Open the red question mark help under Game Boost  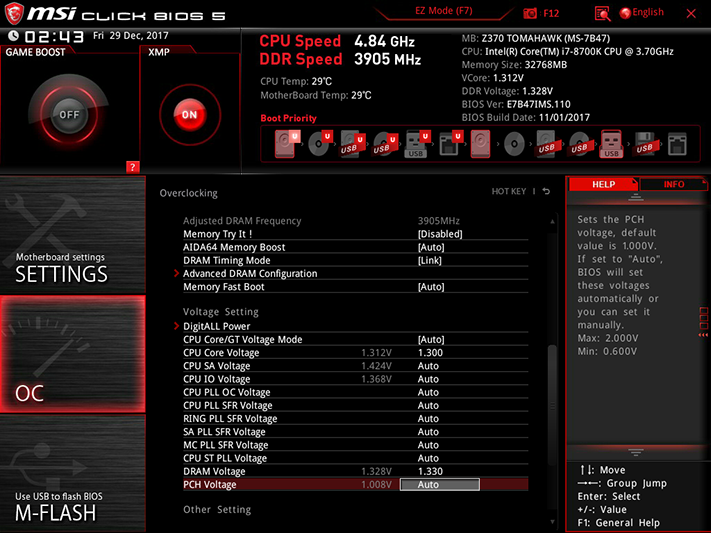pyautogui.click(x=132, y=166)
